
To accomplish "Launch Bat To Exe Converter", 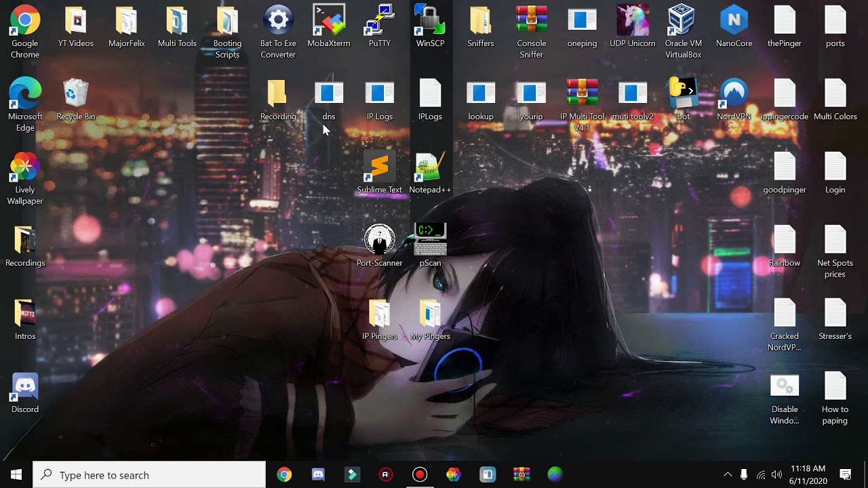I will 278,20.
